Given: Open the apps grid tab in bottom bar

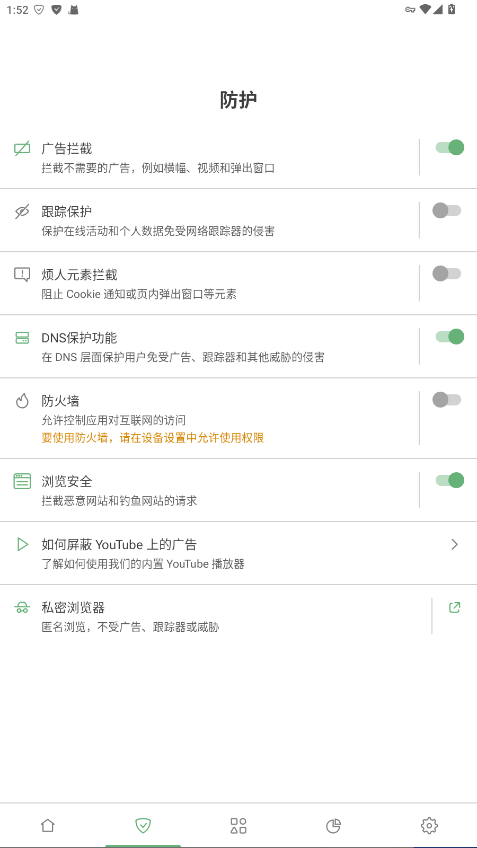Looking at the screenshot, I should [x=238, y=825].
